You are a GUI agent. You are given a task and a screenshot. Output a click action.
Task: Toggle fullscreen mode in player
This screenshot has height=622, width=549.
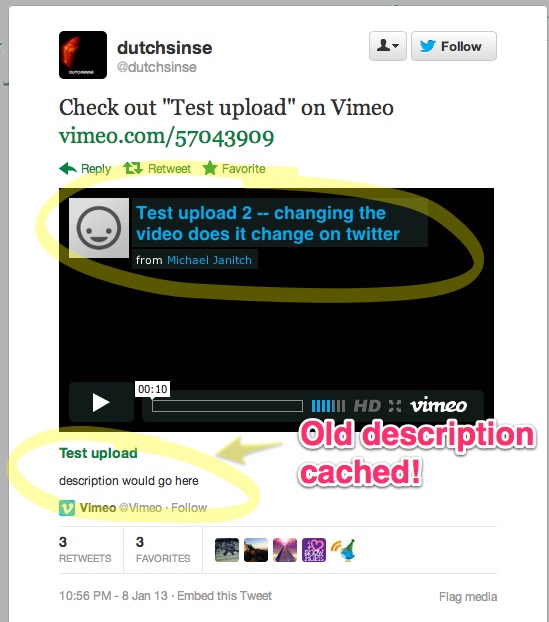coord(395,406)
